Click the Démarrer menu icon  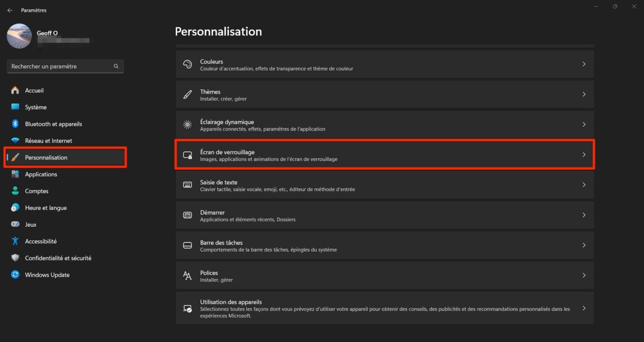pos(188,215)
